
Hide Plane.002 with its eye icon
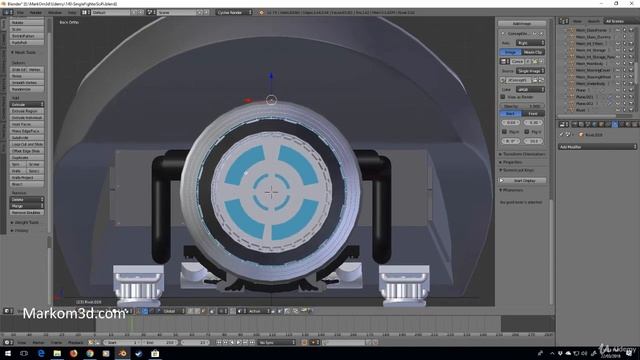click(618, 103)
